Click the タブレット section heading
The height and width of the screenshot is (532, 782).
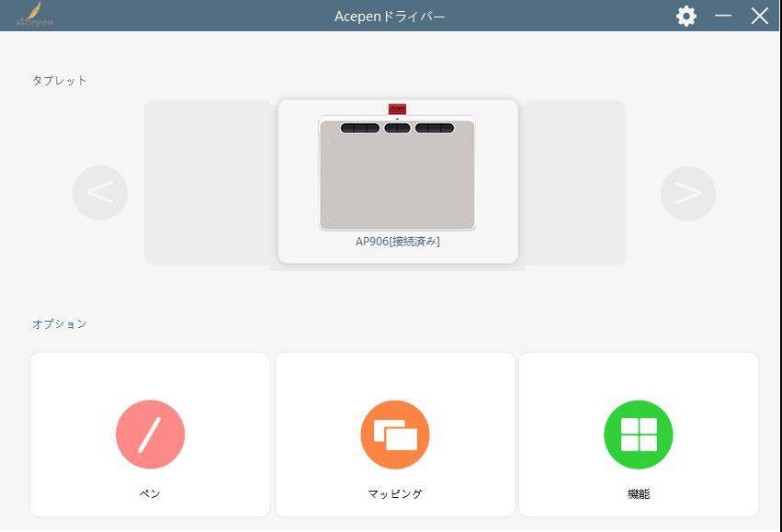click(x=60, y=80)
